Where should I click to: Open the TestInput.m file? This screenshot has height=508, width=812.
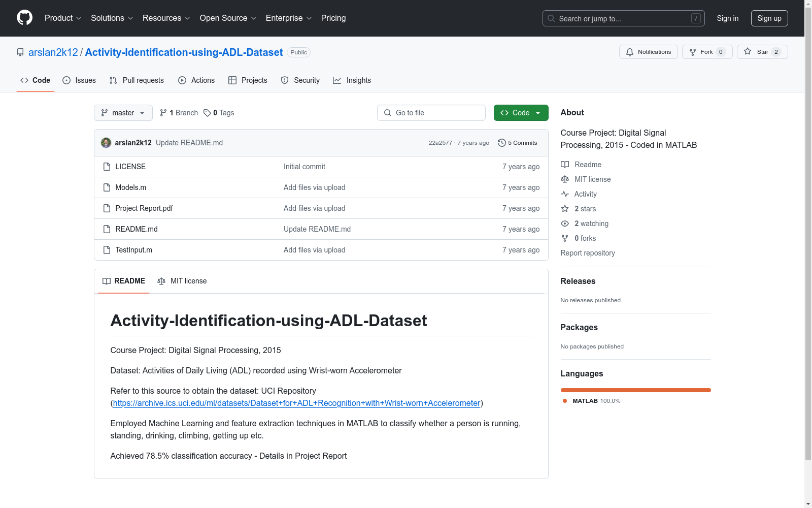(x=133, y=250)
